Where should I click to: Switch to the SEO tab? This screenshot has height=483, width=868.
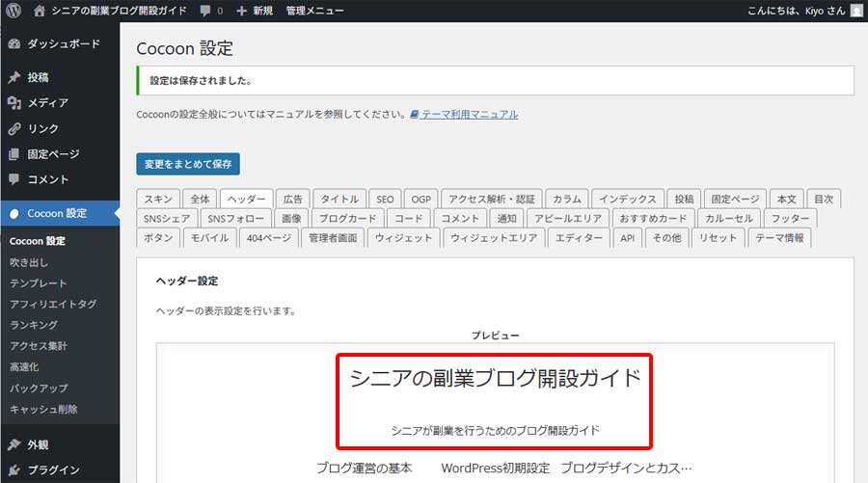(x=385, y=200)
